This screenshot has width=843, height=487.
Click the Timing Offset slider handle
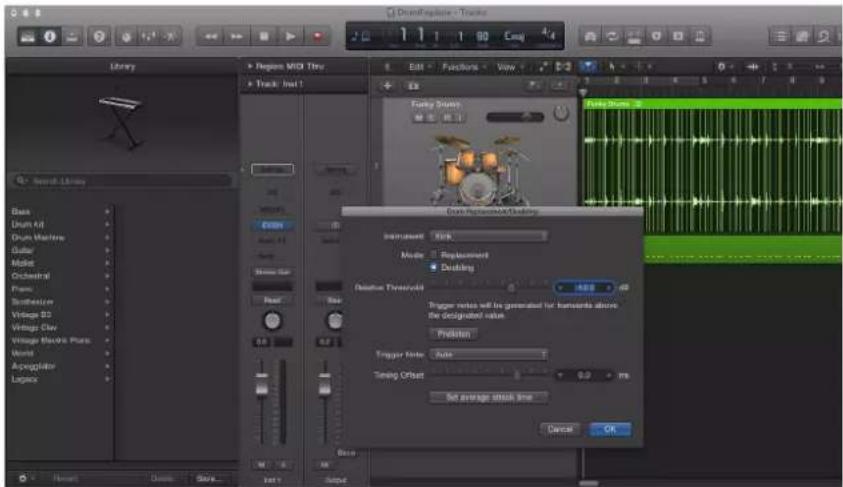tap(517, 375)
